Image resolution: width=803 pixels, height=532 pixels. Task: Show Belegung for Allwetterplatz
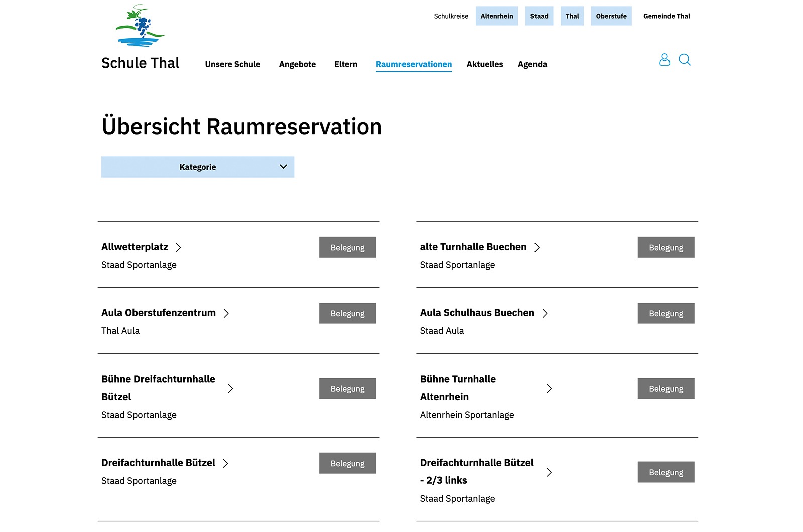point(347,247)
